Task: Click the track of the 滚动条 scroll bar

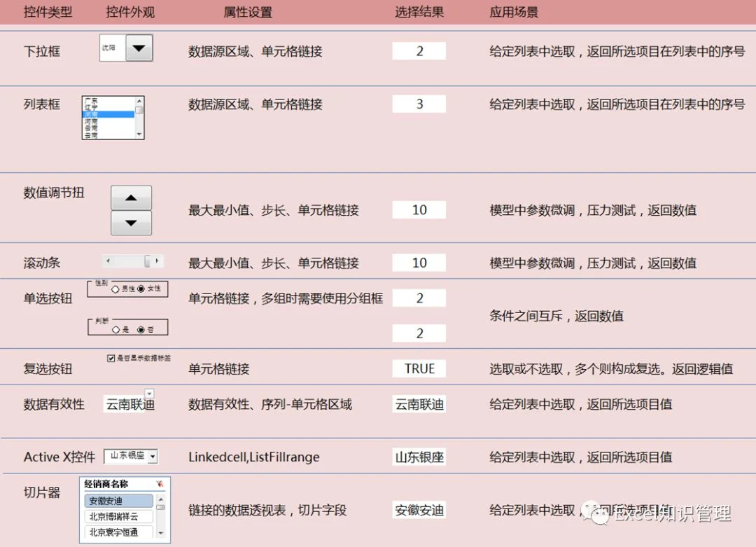Action: (x=129, y=261)
